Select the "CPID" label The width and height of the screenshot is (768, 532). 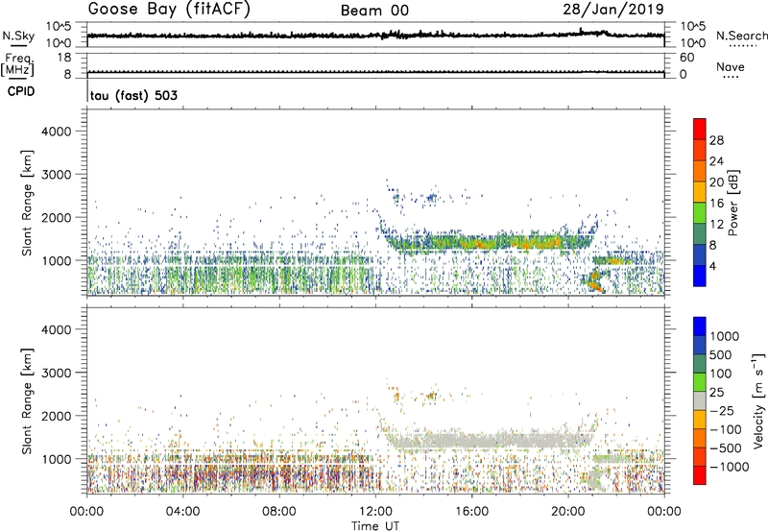click(21, 91)
